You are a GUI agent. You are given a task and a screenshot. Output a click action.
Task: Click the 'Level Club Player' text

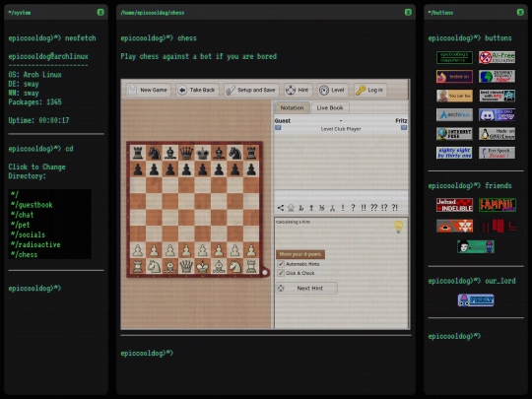pos(341,129)
